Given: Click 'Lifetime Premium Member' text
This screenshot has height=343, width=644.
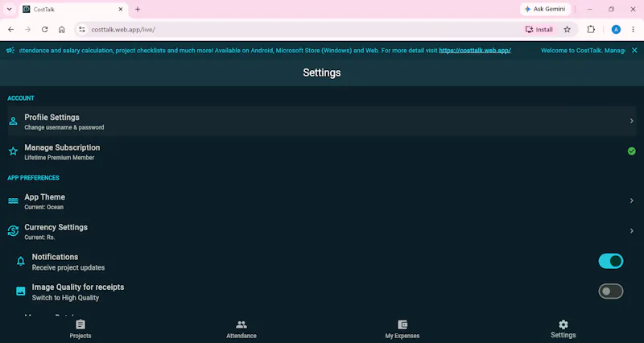Looking at the screenshot, I should pos(59,158).
